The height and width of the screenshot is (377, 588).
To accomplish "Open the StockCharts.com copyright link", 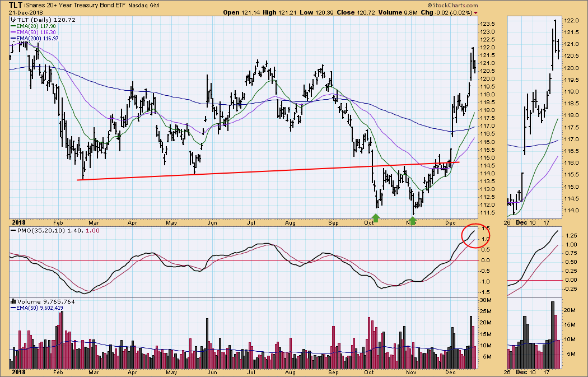I will point(452,5).
